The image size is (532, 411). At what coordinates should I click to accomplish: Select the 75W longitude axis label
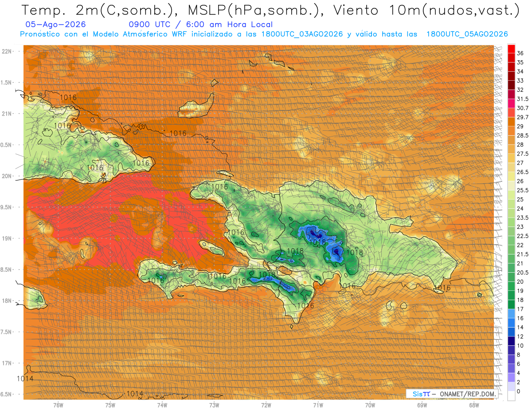click(x=110, y=405)
